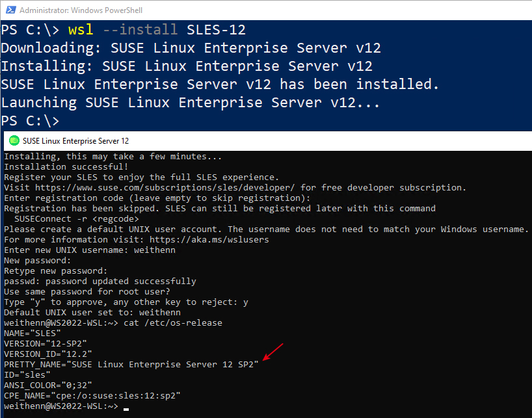Click the green SUSE chameleon icon
Image resolution: width=532 pixels, height=418 pixels.
[14, 140]
